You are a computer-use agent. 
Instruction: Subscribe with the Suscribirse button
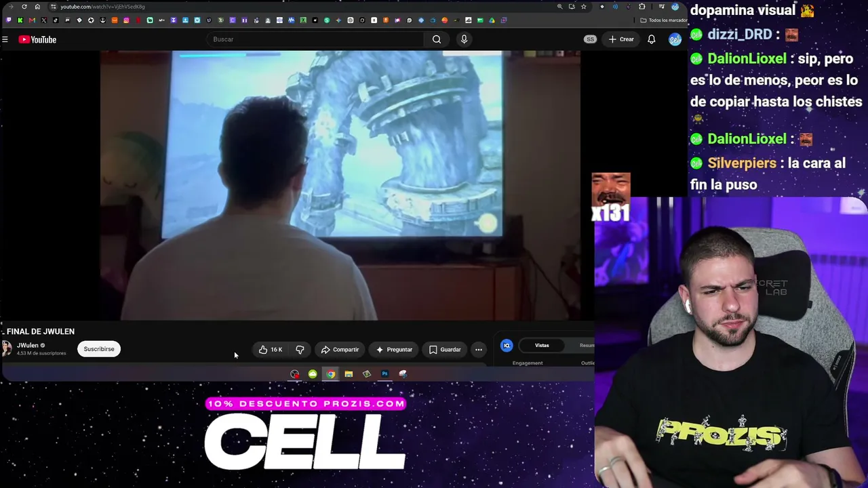[x=99, y=349]
